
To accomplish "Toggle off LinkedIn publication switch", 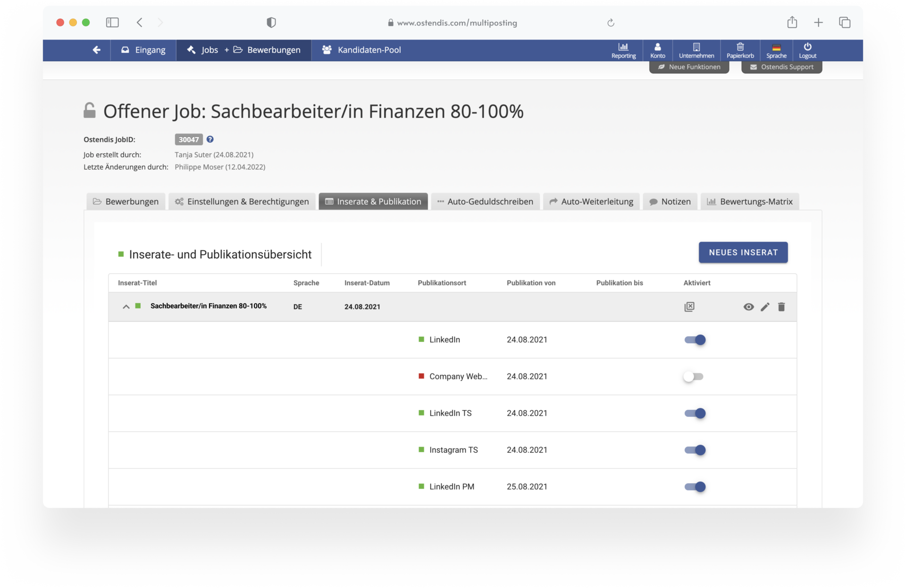I will tap(695, 340).
